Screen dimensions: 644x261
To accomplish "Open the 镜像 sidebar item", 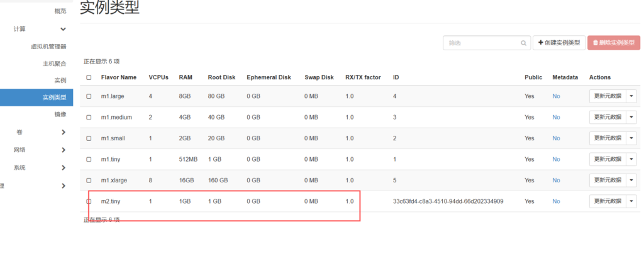I will (x=60, y=114).
